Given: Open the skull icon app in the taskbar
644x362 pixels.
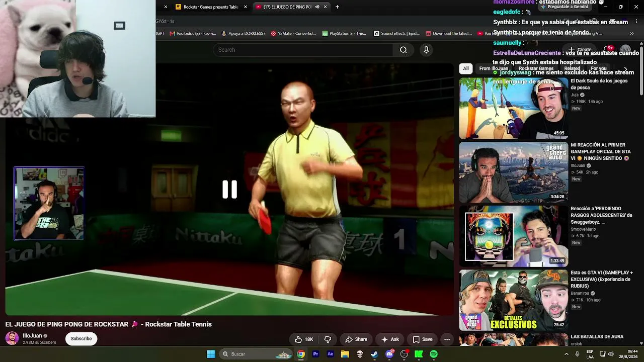Looking at the screenshot, I should coord(360,354).
